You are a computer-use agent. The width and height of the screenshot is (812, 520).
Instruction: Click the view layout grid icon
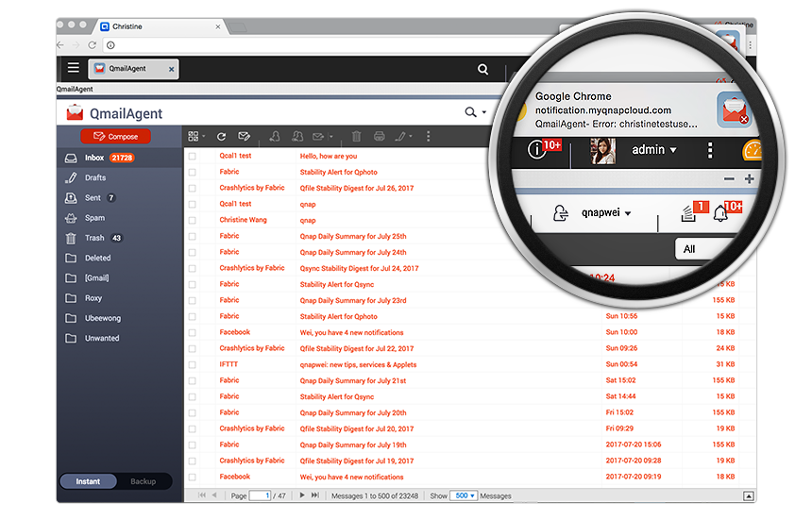[194, 137]
